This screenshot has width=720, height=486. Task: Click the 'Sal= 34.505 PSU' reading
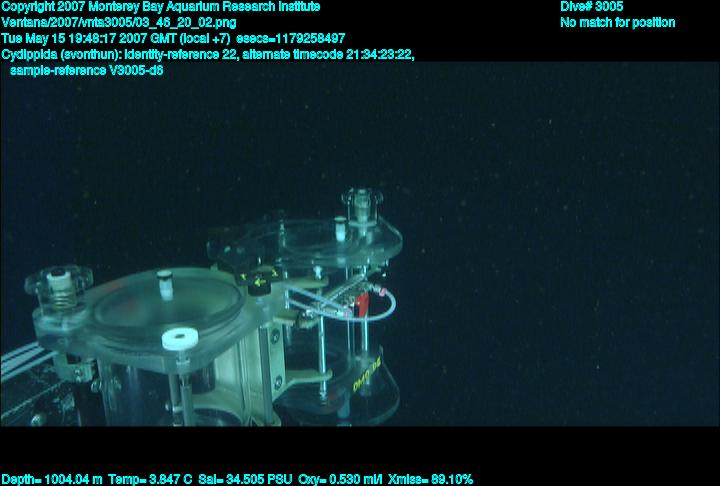coord(245,480)
